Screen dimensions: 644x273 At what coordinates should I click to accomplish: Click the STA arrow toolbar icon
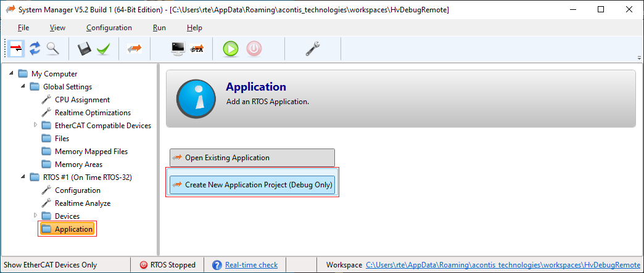tap(197, 49)
